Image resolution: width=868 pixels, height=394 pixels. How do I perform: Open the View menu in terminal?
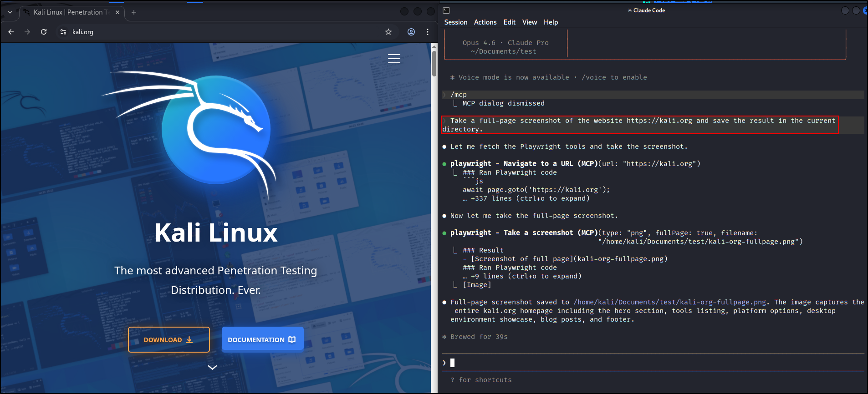point(529,22)
